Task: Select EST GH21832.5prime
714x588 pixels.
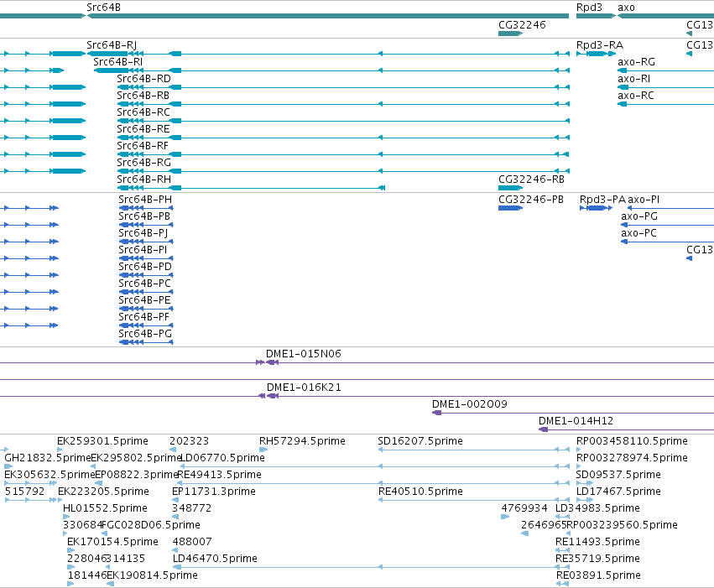Action: (x=48, y=458)
